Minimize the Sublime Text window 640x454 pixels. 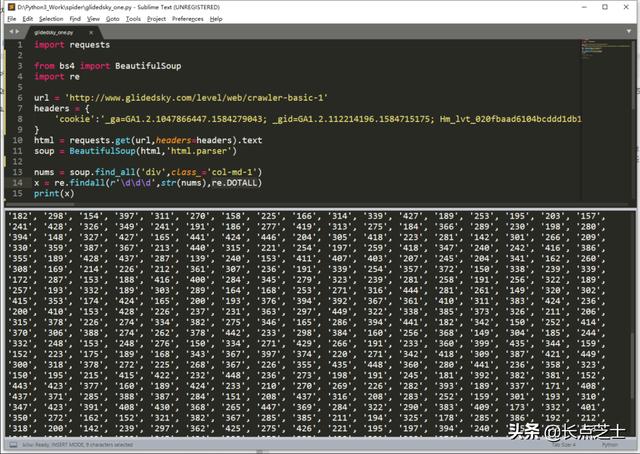584,7
